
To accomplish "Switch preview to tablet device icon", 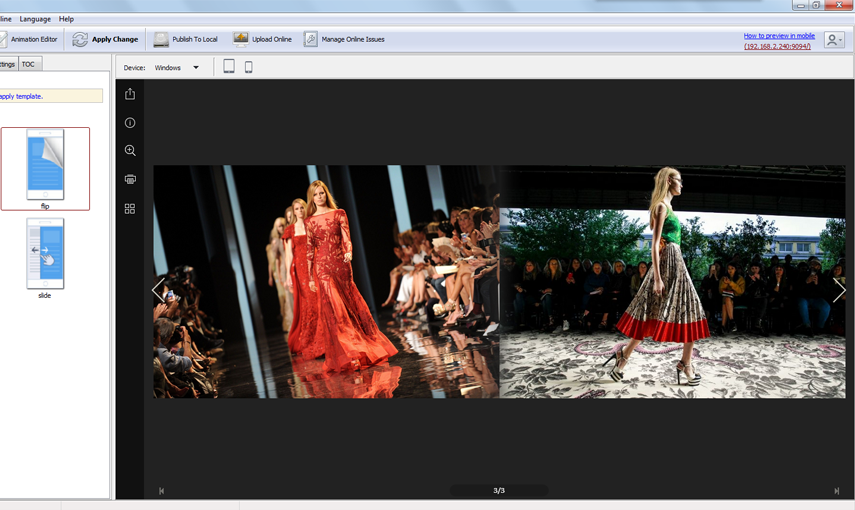I will point(229,67).
